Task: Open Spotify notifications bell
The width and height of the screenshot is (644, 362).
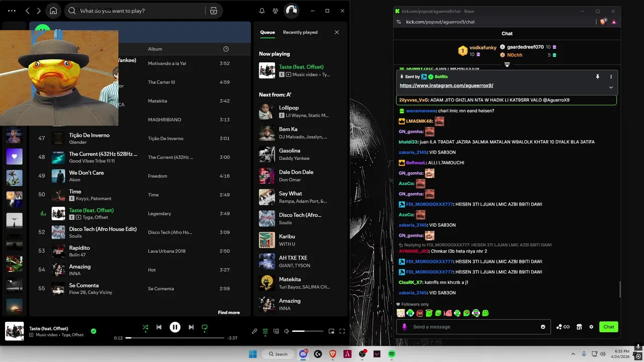Action: point(262,11)
